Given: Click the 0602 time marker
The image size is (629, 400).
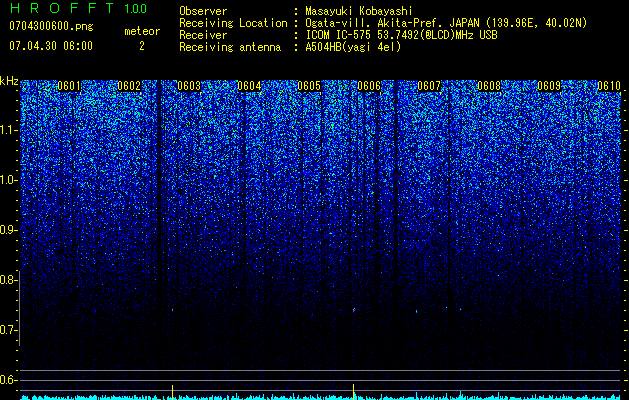Looking at the screenshot, I should point(129,86).
